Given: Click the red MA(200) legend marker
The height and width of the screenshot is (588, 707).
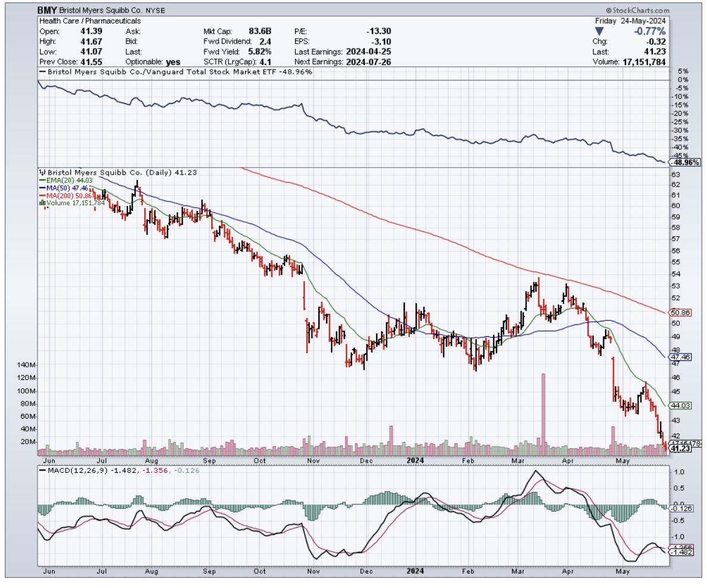Looking at the screenshot, I should coord(42,195).
